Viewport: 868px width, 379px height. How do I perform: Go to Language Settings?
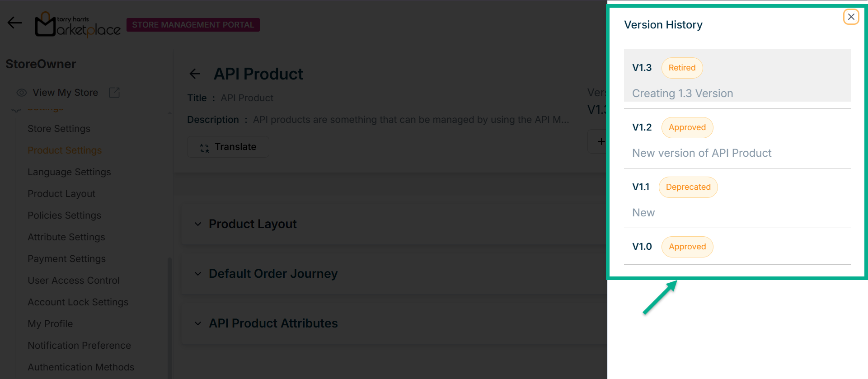tap(69, 172)
